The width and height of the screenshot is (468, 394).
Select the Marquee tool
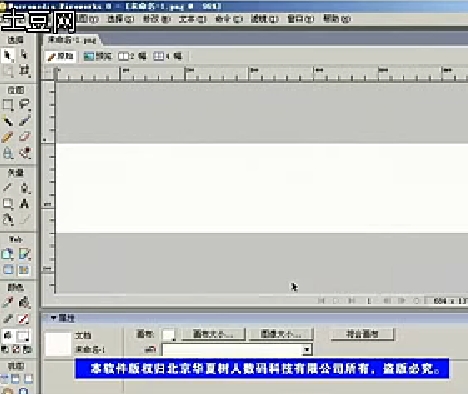point(8,105)
